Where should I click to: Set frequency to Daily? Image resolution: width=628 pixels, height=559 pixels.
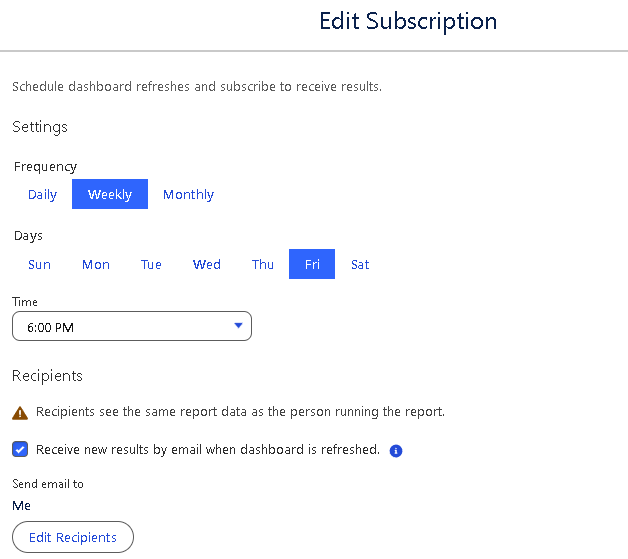coord(42,195)
